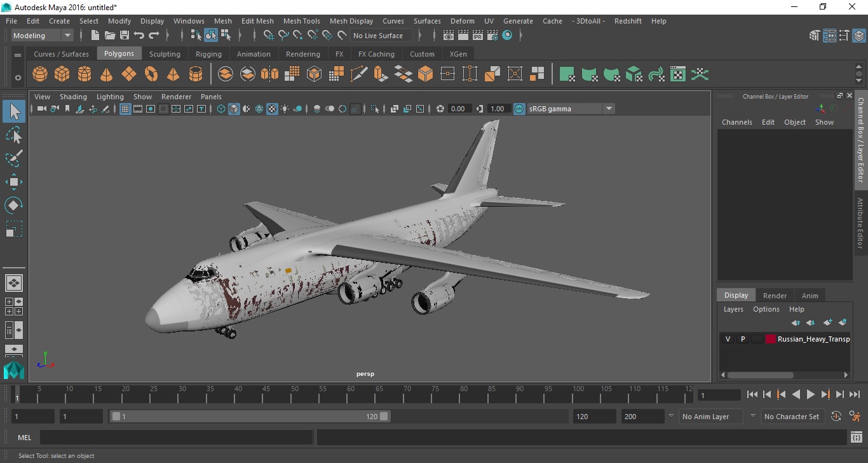The width and height of the screenshot is (868, 463).
Task: Toggle the viewport grid display
Action: point(125,109)
